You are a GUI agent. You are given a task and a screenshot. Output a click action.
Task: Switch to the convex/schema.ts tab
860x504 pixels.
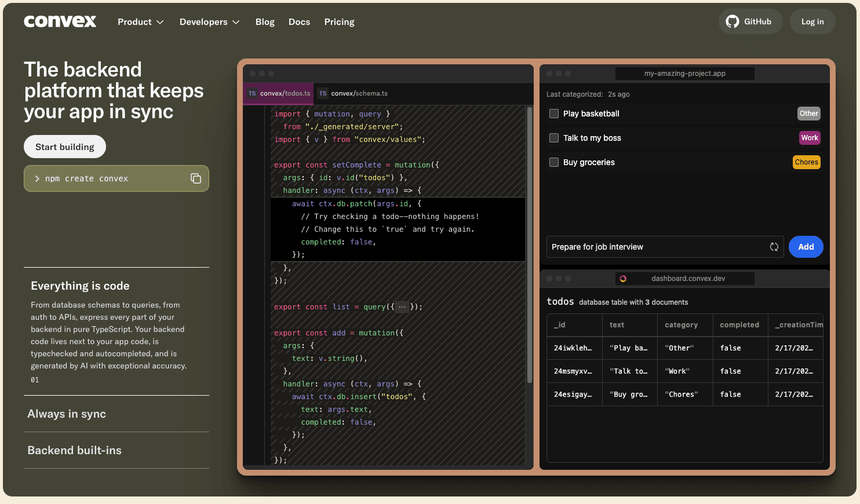pos(353,93)
